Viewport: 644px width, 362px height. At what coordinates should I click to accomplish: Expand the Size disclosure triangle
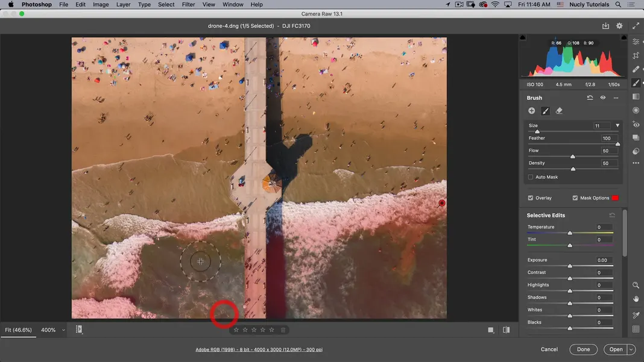[x=617, y=126]
